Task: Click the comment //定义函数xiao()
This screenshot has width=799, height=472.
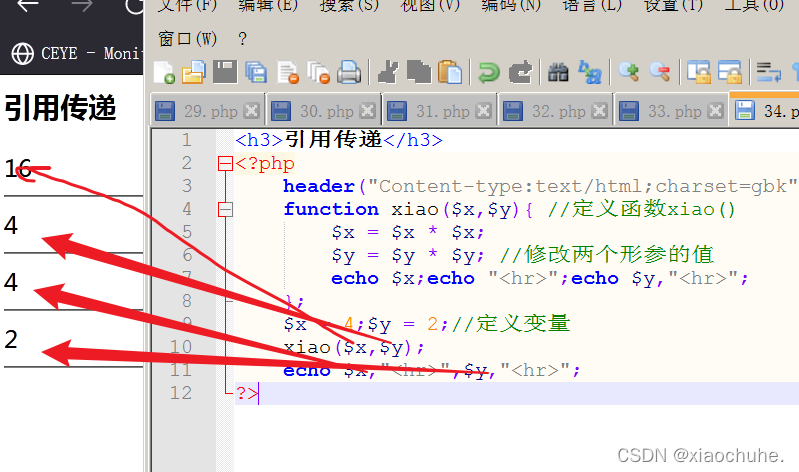Action: coord(642,209)
